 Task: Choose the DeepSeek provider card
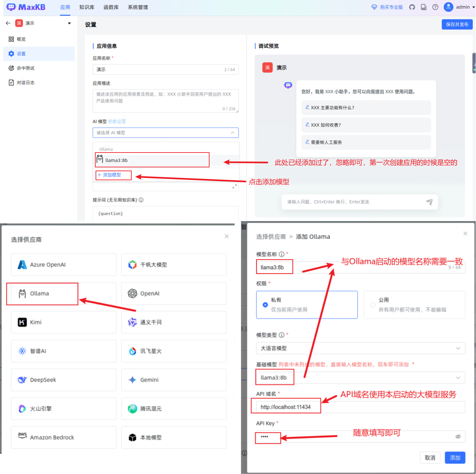(63, 380)
